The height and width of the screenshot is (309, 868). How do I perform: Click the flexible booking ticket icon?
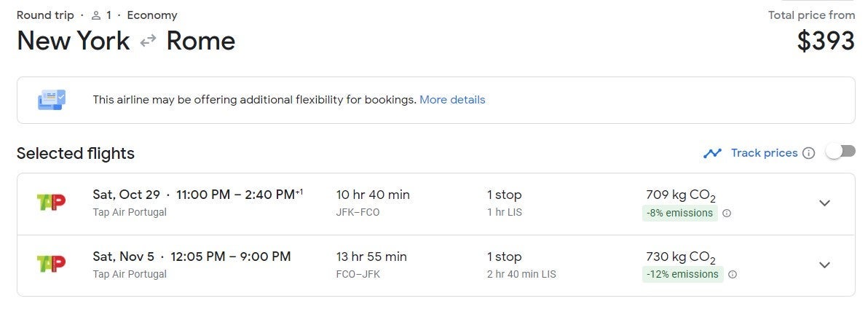tap(52, 100)
